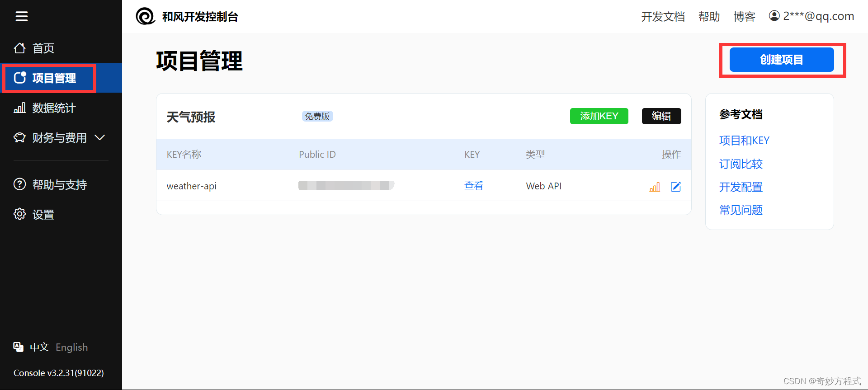Click the QWeather console logo
Image resolution: width=868 pixels, height=390 pixels.
(x=146, y=16)
